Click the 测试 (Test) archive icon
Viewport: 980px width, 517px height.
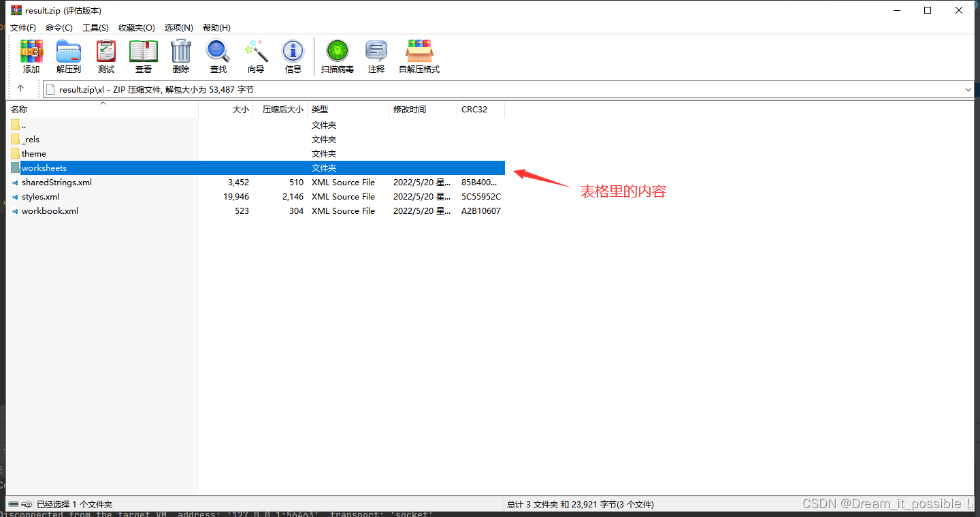point(105,56)
